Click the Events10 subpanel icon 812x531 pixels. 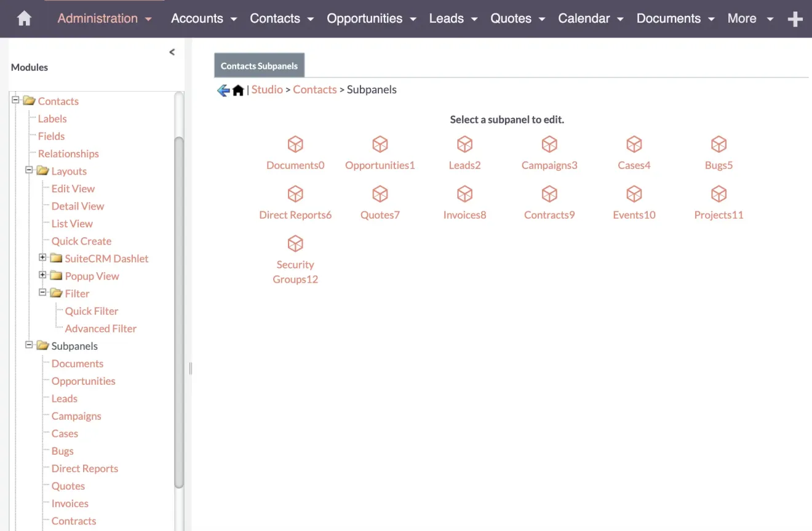point(634,200)
